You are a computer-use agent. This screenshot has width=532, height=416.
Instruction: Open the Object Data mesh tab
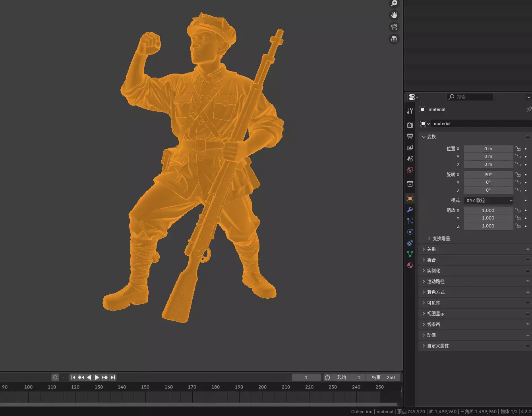click(410, 254)
